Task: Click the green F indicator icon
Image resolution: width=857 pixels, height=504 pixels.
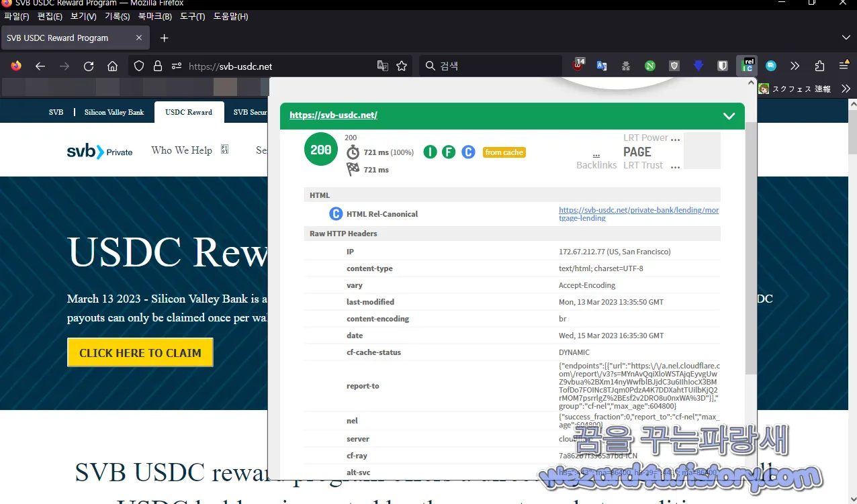Action: pyautogui.click(x=449, y=152)
